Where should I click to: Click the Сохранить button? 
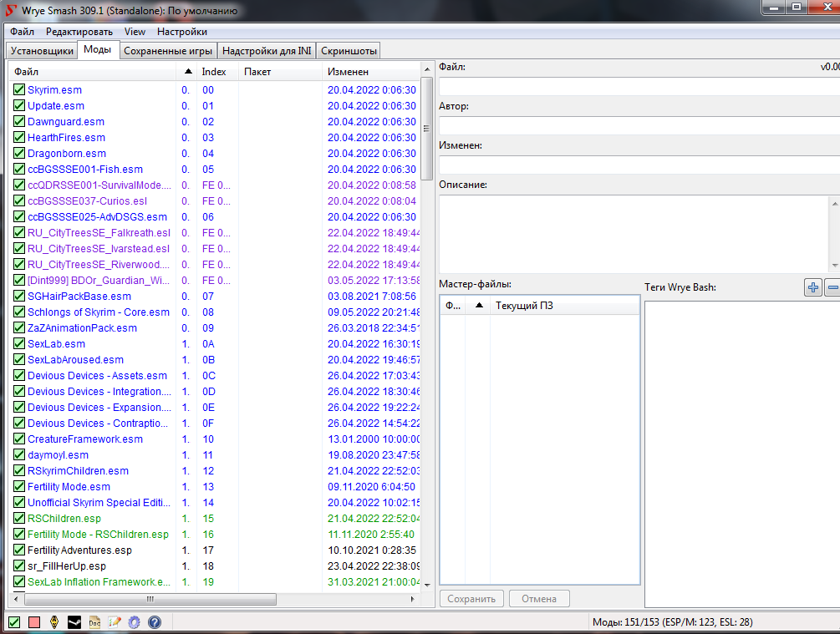(472, 599)
